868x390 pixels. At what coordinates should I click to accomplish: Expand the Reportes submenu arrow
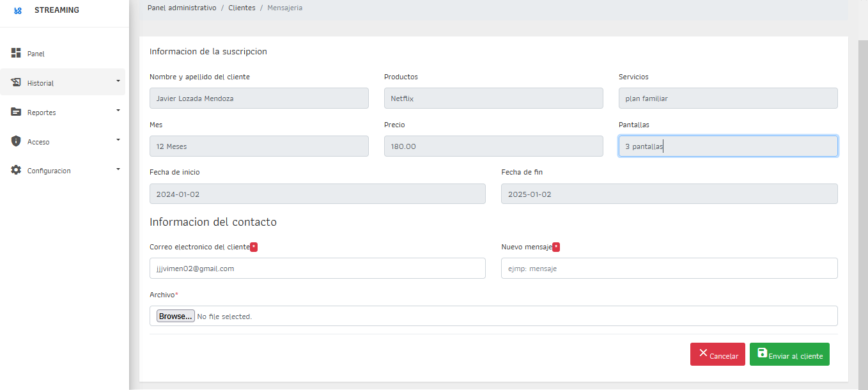tap(118, 111)
